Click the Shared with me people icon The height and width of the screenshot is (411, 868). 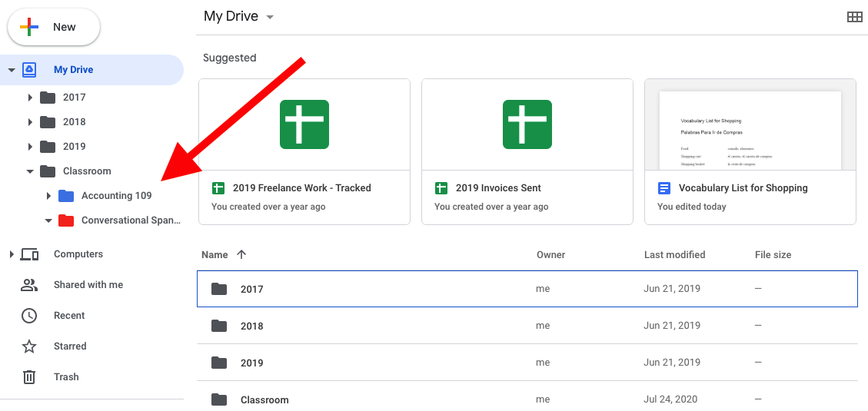(x=28, y=285)
